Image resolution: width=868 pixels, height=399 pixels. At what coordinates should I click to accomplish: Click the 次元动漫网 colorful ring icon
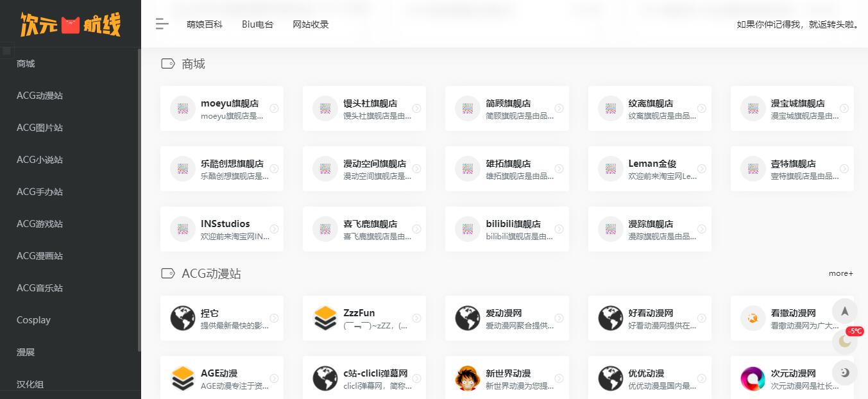753,378
